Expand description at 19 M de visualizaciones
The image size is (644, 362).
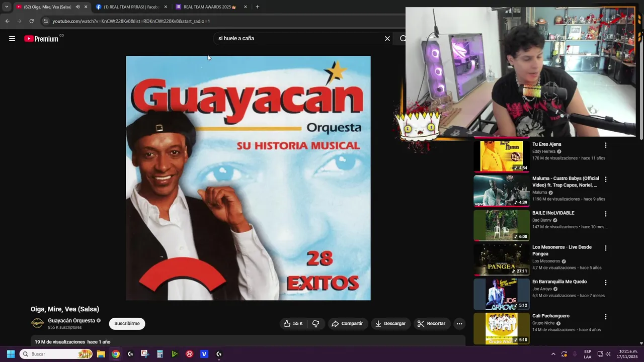[248, 341]
